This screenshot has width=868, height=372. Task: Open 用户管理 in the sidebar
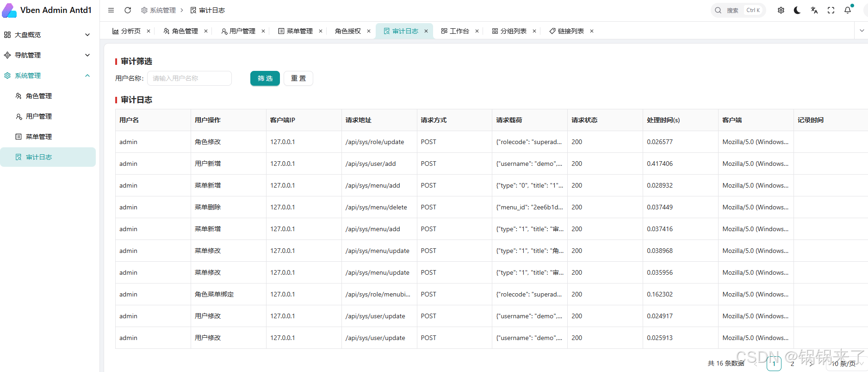coord(48,116)
